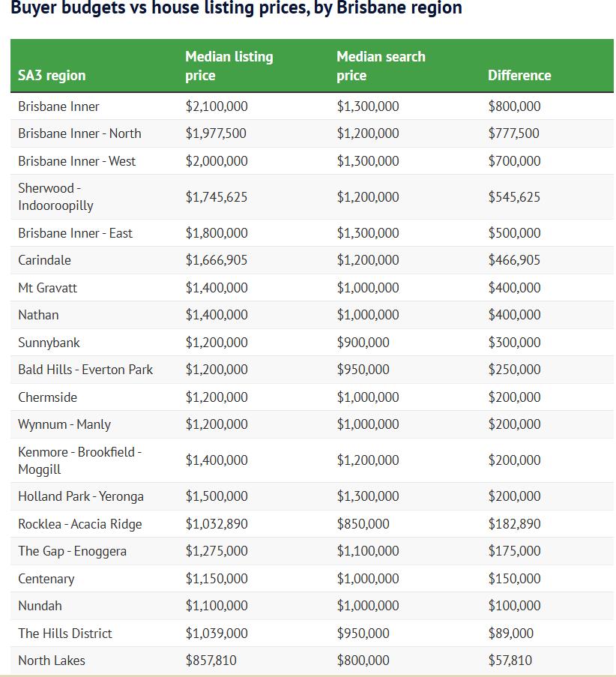
Task: Click the $182,890 difference value
Action: tap(513, 524)
